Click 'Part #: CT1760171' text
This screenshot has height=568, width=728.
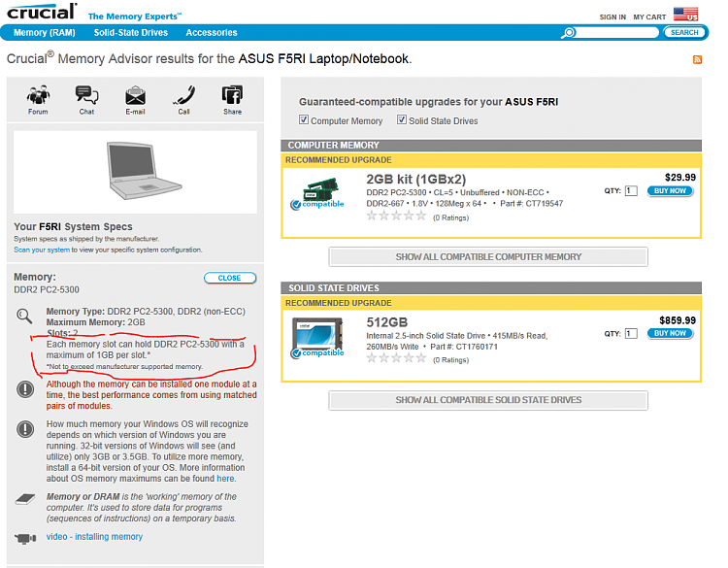(463, 347)
